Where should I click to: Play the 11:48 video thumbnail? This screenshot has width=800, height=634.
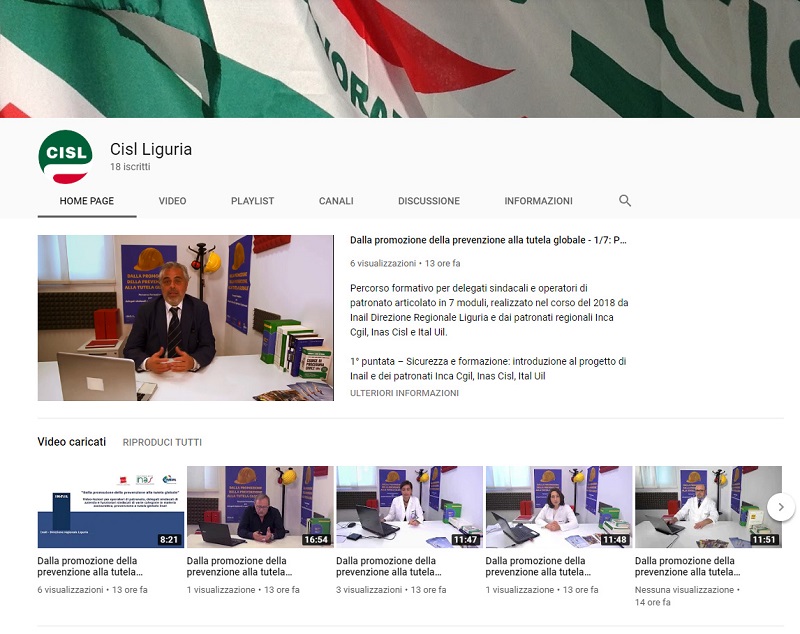coord(559,507)
